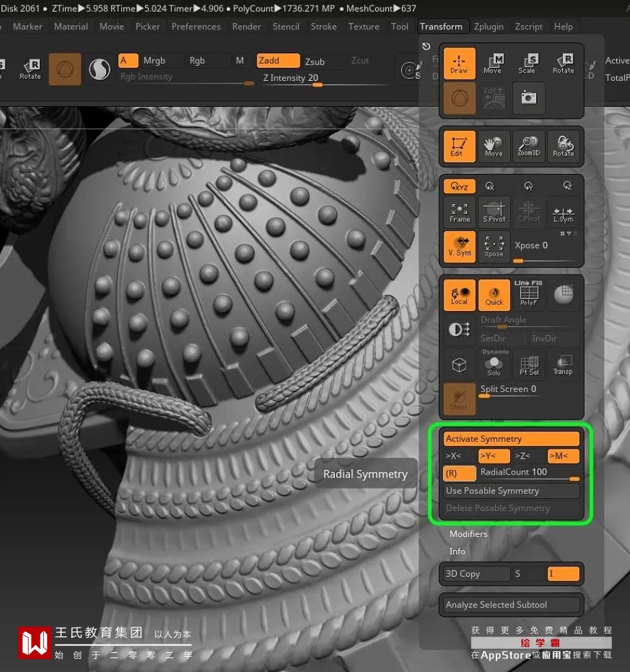Expand the Info section
Screen dimensions: 630x672
(x=457, y=551)
